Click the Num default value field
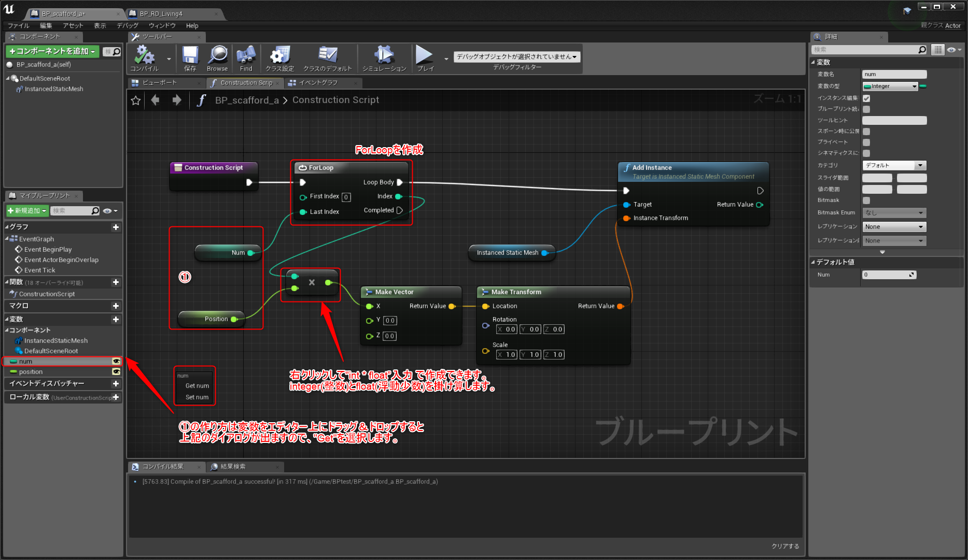Image resolution: width=968 pixels, height=560 pixels. point(889,275)
